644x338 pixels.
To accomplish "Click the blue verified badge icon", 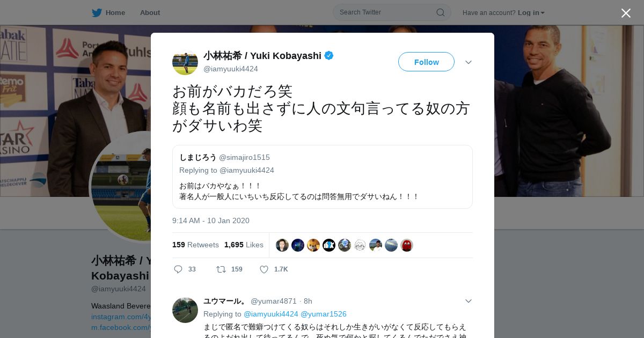I will (329, 55).
